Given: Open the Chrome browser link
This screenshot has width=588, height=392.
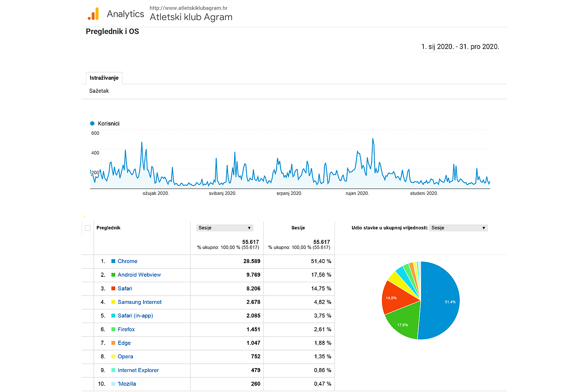Looking at the screenshot, I should tap(127, 261).
